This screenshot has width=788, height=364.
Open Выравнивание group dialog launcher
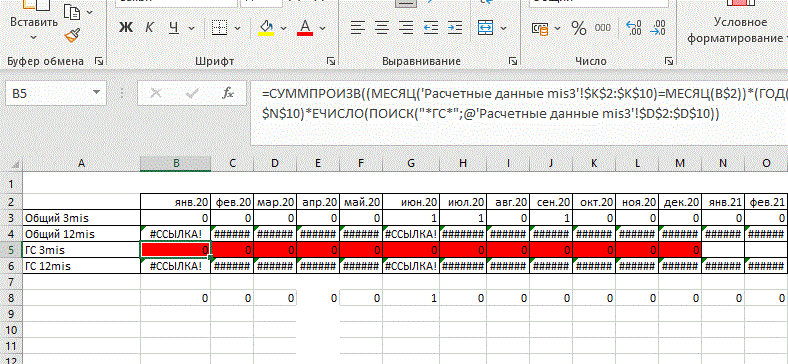pos(512,61)
